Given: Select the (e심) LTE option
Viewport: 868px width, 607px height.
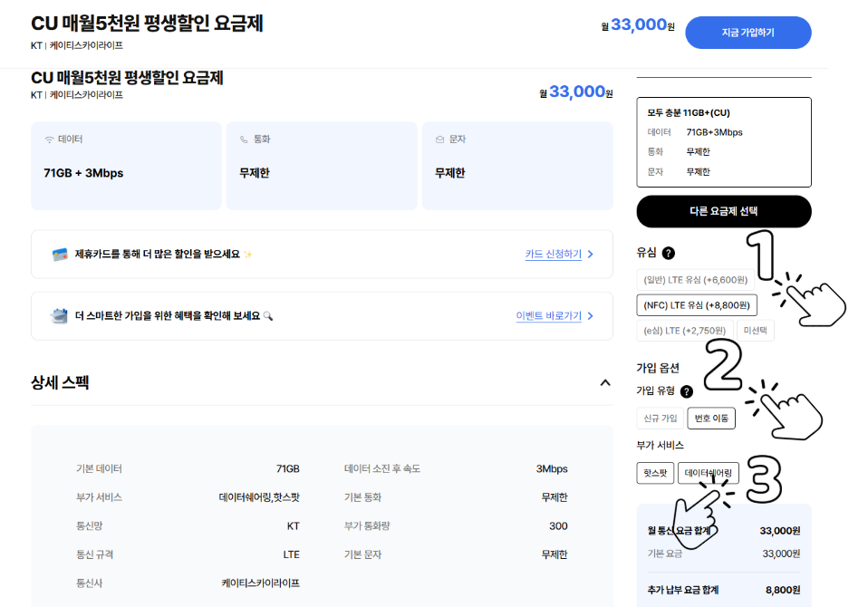Looking at the screenshot, I should coord(683,329).
